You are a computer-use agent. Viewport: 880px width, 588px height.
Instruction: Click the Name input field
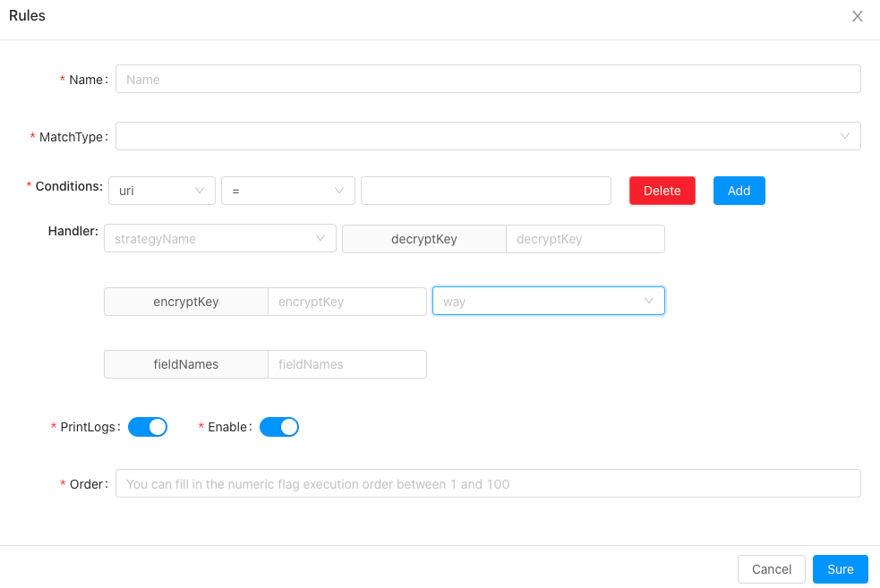tap(488, 79)
